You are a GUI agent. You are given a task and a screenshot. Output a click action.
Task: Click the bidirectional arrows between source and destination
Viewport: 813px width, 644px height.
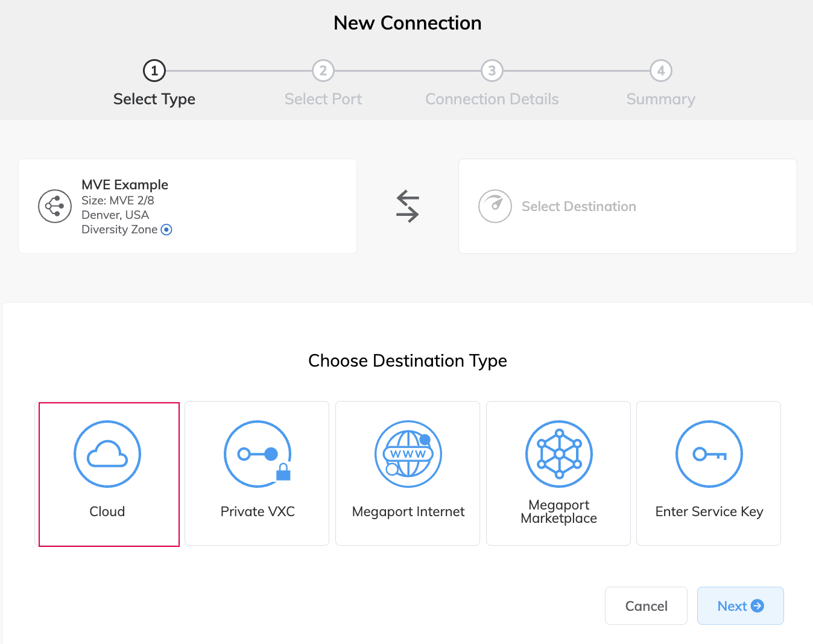pos(408,206)
